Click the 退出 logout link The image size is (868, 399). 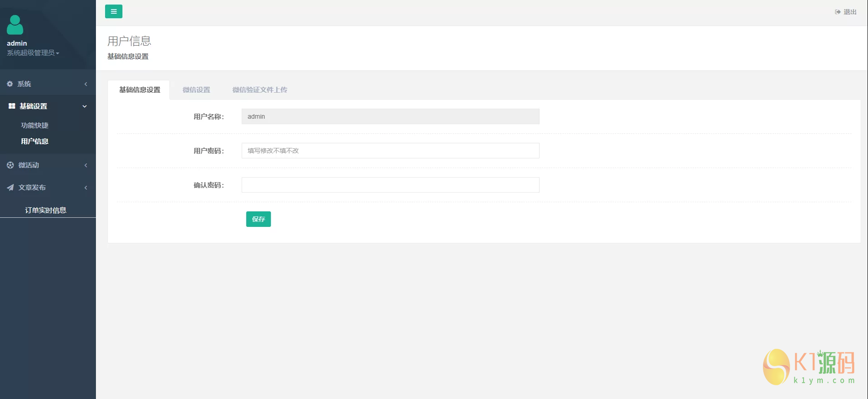pyautogui.click(x=850, y=12)
